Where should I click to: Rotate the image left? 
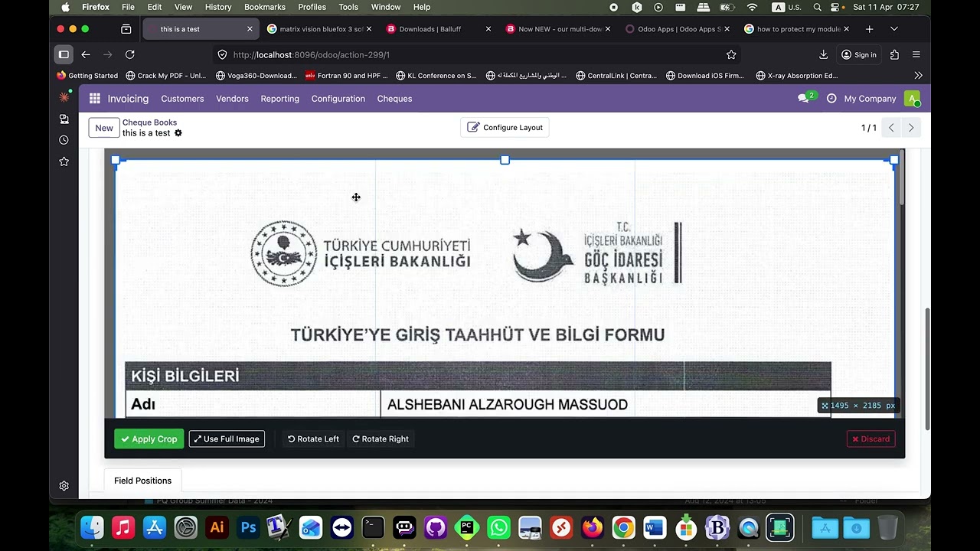(x=313, y=439)
